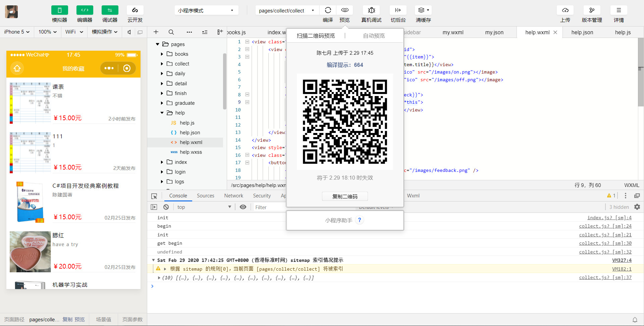
Task: Click the compile (编译) refresh icon
Action: click(328, 10)
